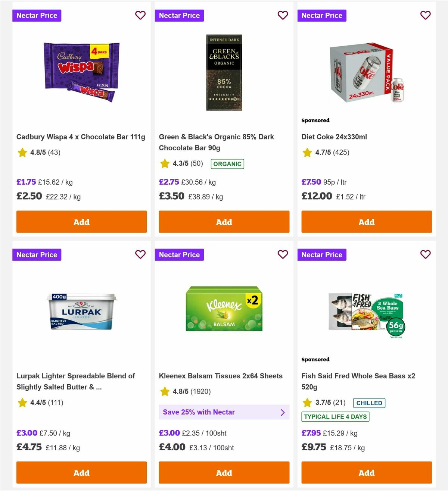The image size is (448, 491).
Task: Click the star rating icon on Lurpak
Action: (x=22, y=403)
